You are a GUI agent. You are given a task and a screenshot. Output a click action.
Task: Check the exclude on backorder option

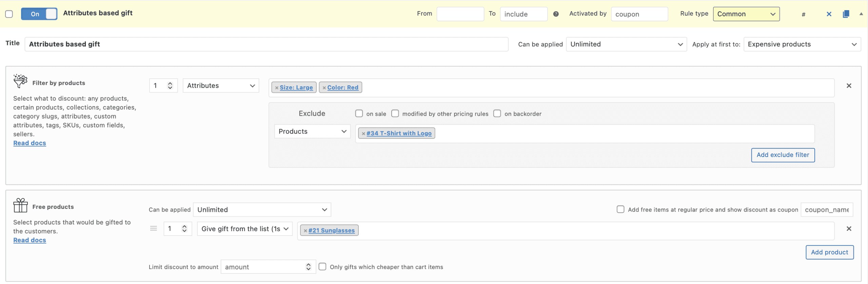click(497, 113)
